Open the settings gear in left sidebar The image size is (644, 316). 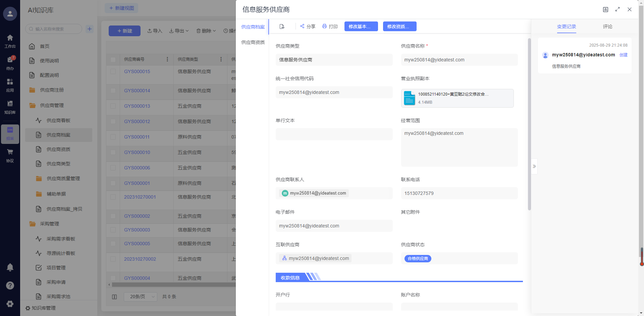coord(10,304)
